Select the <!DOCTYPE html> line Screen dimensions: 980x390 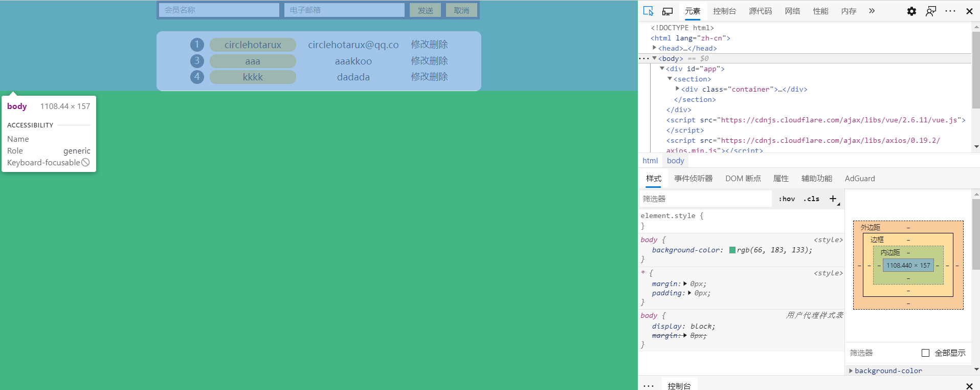pos(682,28)
